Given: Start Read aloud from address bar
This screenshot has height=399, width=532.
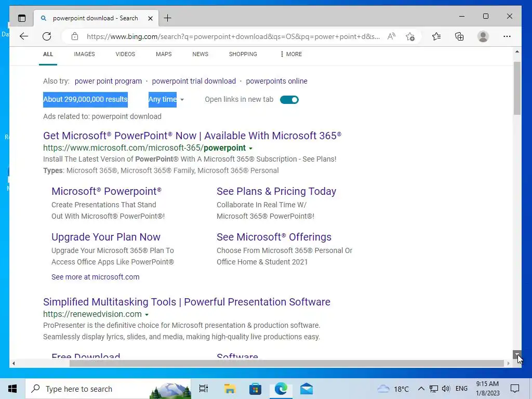Looking at the screenshot, I should [x=391, y=36].
